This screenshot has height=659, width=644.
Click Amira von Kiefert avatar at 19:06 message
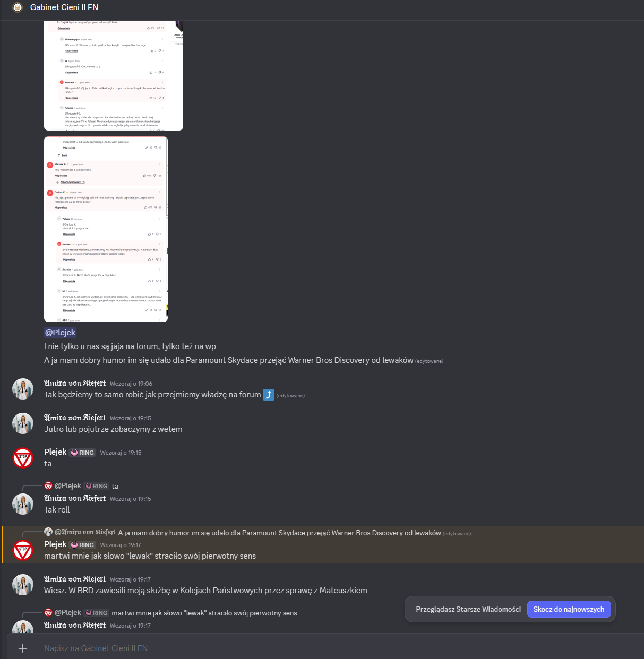click(23, 389)
